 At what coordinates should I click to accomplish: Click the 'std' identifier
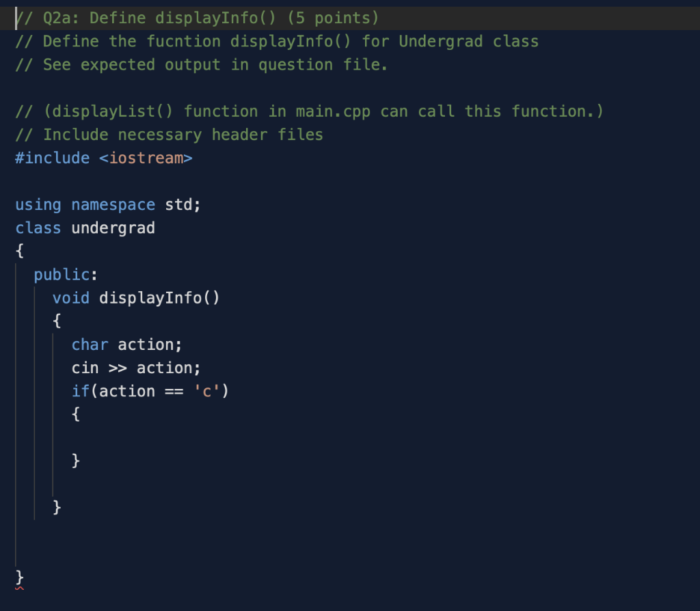178,205
